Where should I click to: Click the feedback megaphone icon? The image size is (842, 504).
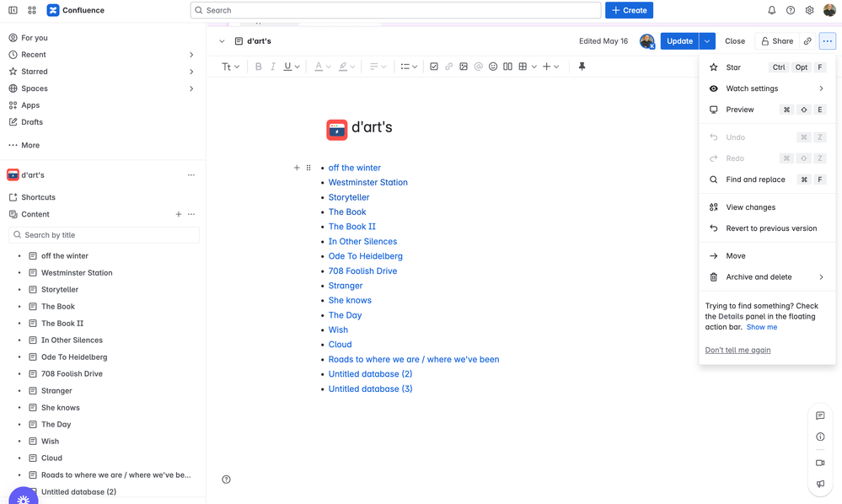pos(820,484)
